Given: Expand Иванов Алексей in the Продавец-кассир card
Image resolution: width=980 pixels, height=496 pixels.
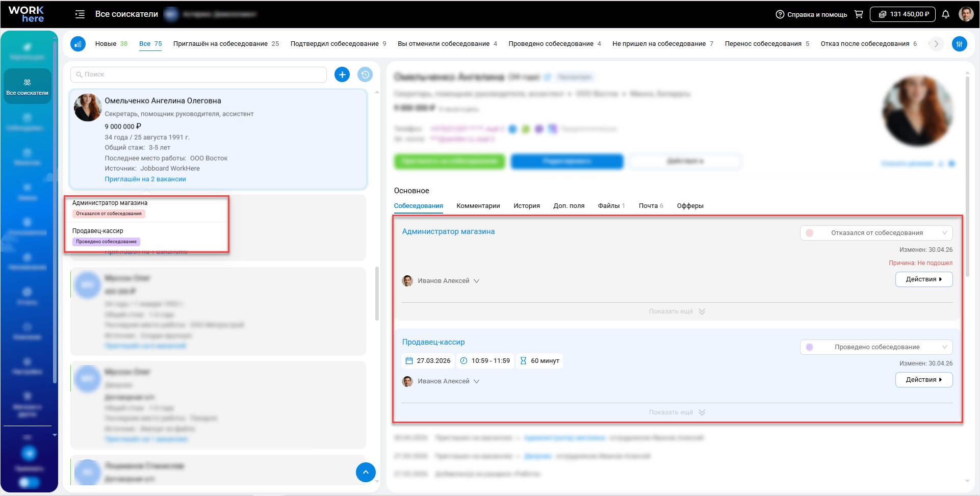Looking at the screenshot, I should coord(476,381).
